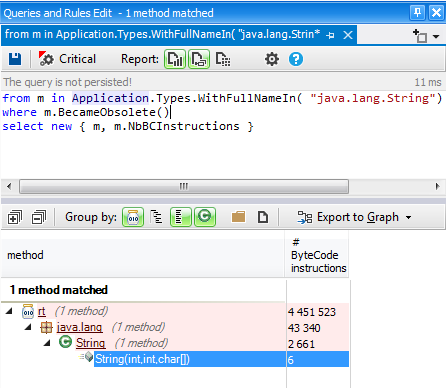Click the new query tab icon
446x388 pixels.
point(420,36)
